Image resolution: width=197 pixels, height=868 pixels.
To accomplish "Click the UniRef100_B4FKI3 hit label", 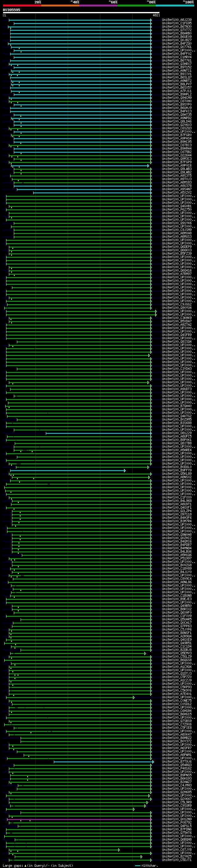I will click(177, 111).
